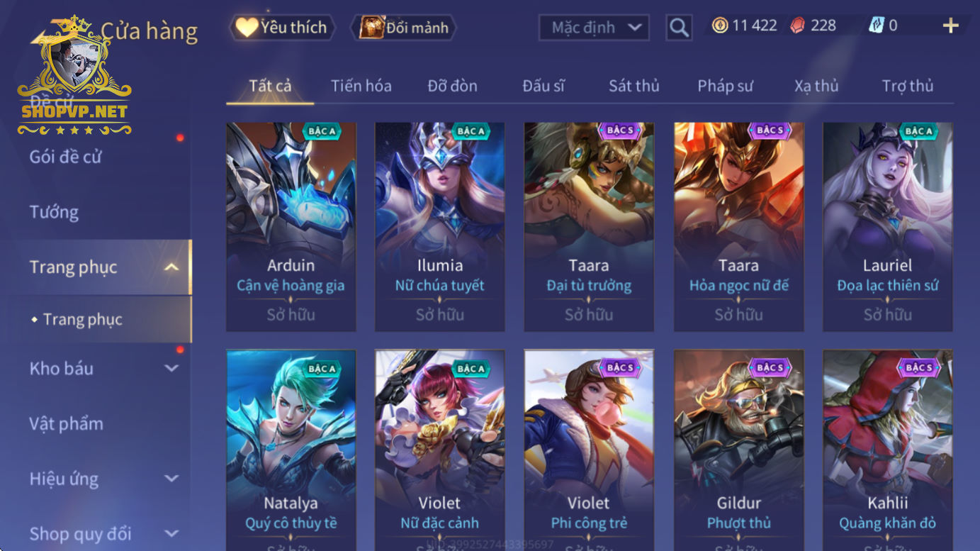Click the gold coin currency icon
The image size is (980, 551).
click(720, 26)
